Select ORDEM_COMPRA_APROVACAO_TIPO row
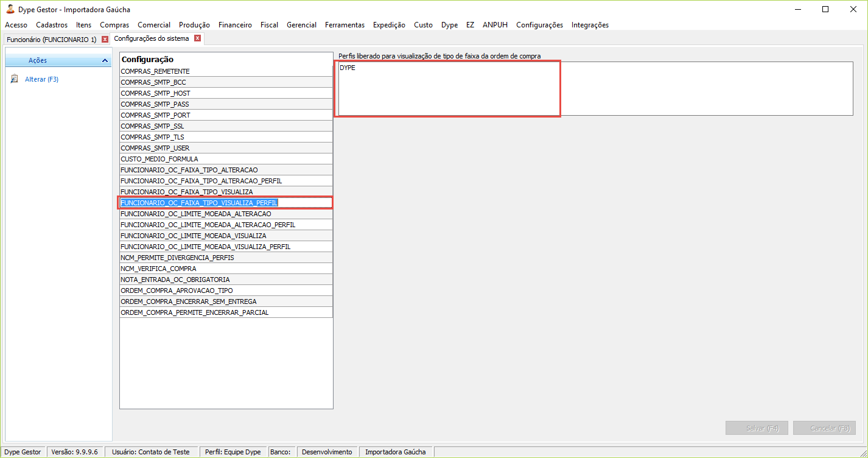868x458 pixels. [x=226, y=291]
